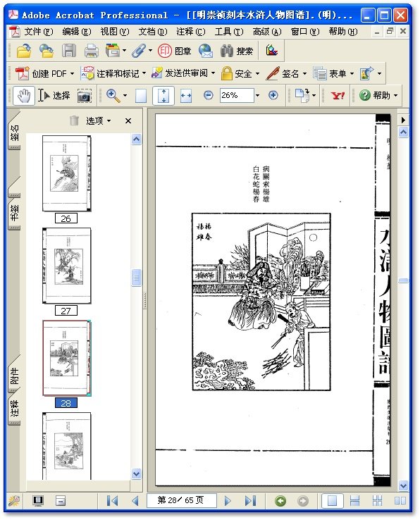This screenshot has width=420, height=520.
Task: Close the thumbnails panel with X
Action: coord(128,120)
